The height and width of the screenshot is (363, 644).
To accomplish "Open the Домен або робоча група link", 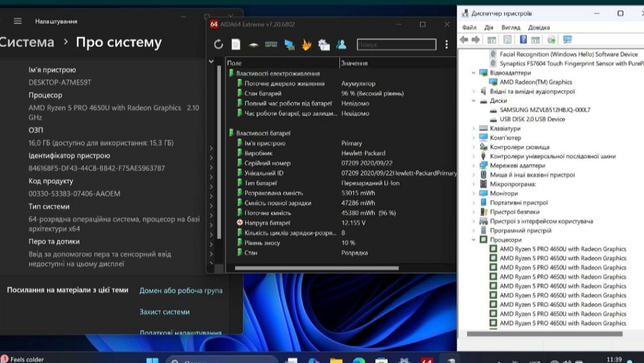I will coord(181,291).
